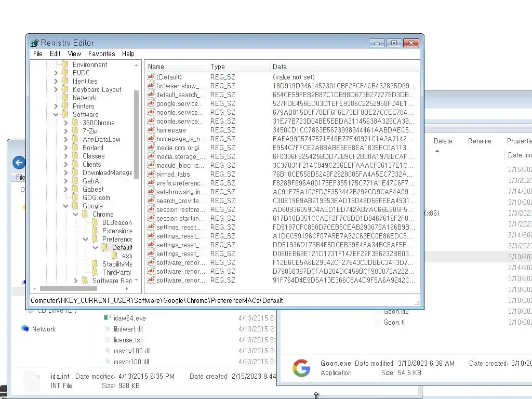Collapse the Chrome registry key
Image resolution: width=532 pixels, height=399 pixels.
[x=76, y=215]
